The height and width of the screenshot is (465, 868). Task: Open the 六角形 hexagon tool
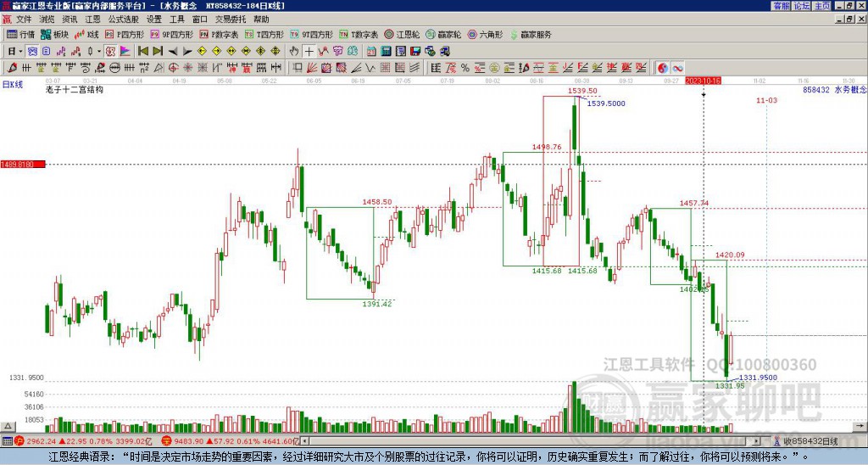(x=486, y=34)
